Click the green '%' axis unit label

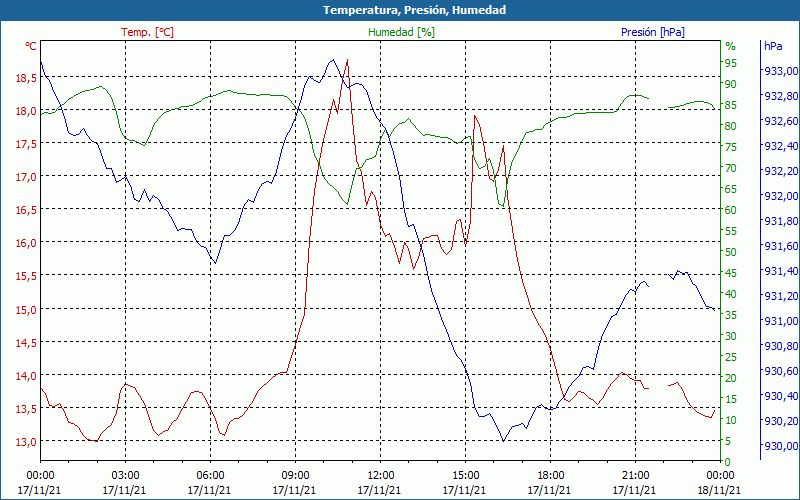coord(731,46)
